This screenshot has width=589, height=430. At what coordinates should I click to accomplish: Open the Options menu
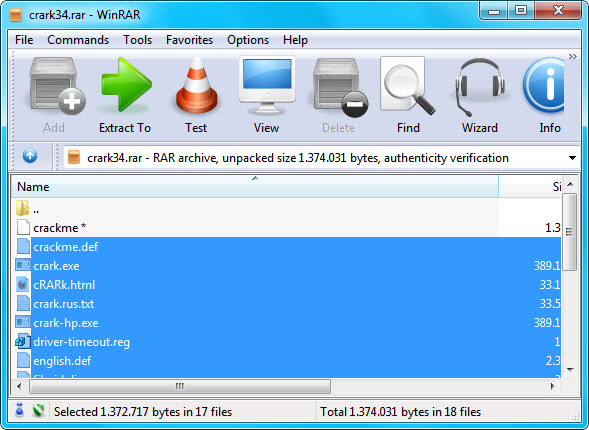coord(248,39)
